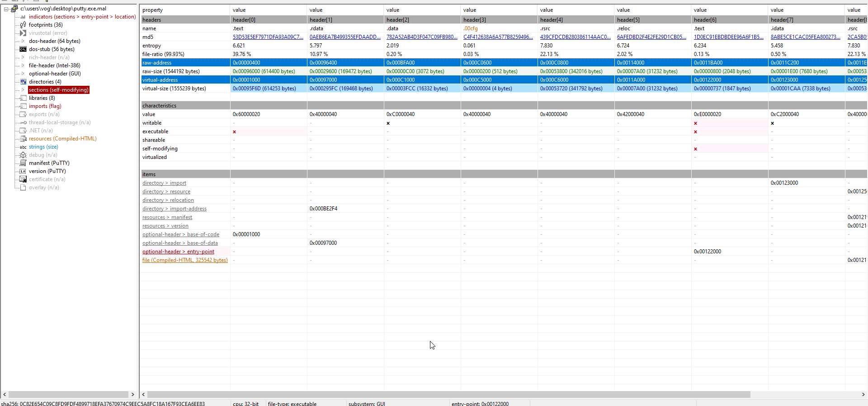Expand the file-header node
Screen dimensions: 868x406
(23, 65)
